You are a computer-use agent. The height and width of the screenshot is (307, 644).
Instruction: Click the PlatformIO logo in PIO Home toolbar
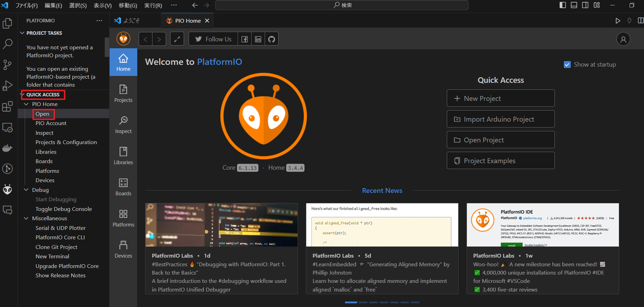(123, 39)
